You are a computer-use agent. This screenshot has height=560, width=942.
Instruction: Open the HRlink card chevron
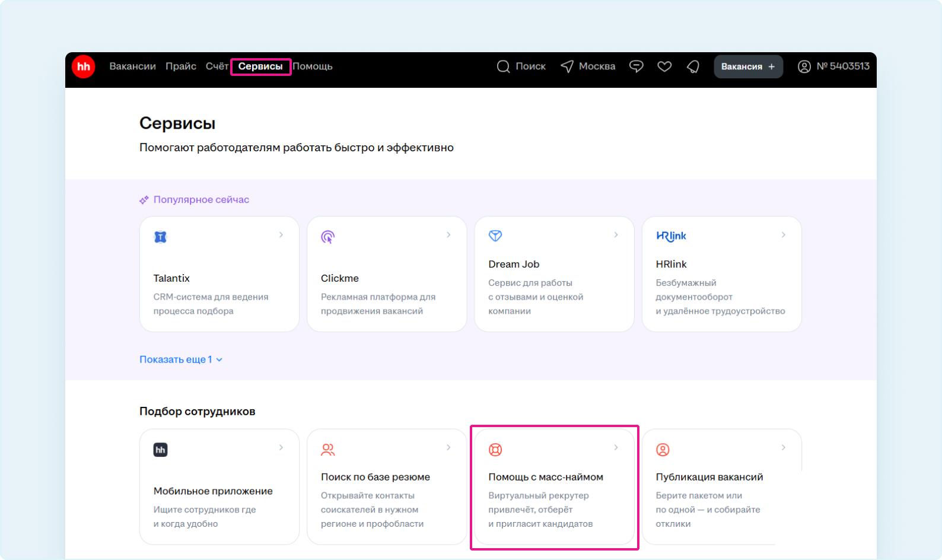[x=783, y=235]
